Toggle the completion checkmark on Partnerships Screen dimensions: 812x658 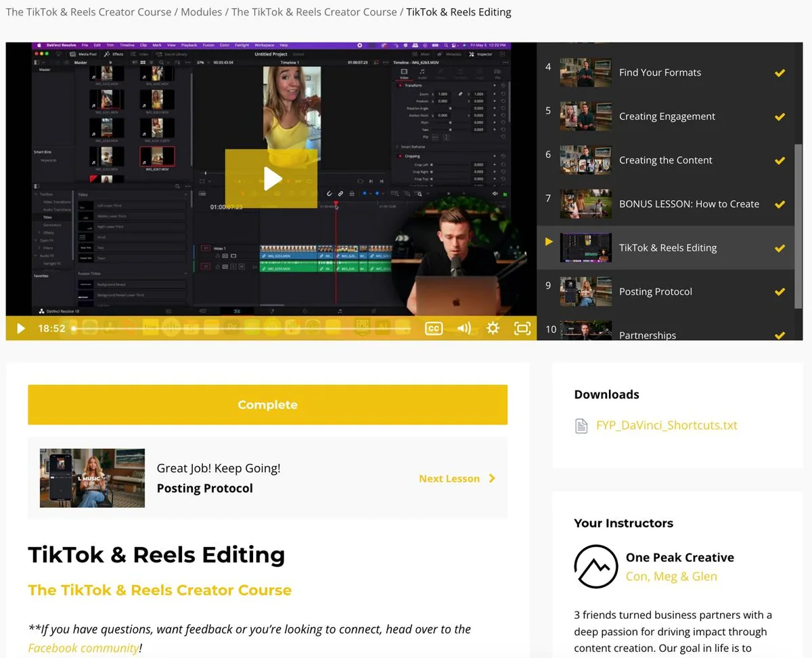(x=780, y=334)
